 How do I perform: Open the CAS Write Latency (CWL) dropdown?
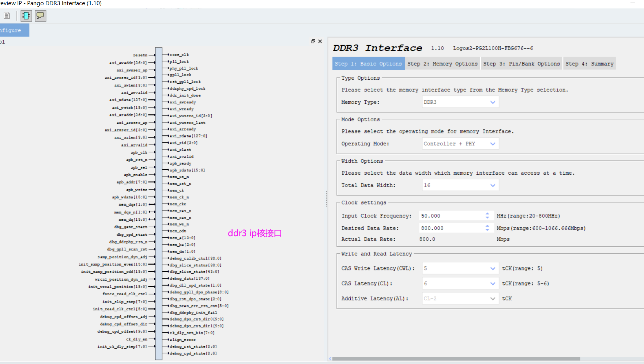tap(460, 268)
